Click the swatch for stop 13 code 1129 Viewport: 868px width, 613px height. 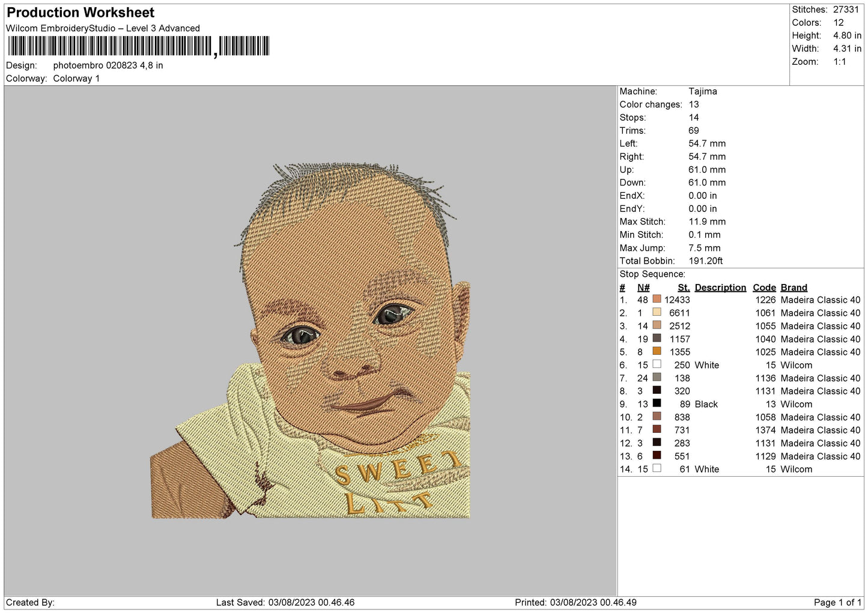click(657, 456)
